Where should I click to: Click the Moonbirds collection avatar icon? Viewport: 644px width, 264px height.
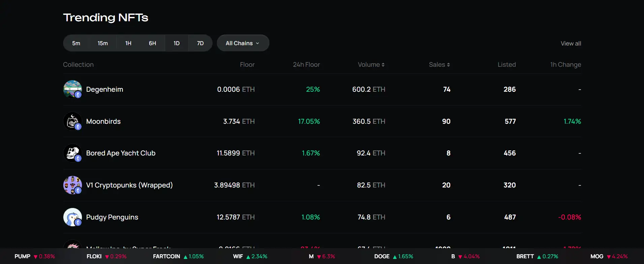72,121
